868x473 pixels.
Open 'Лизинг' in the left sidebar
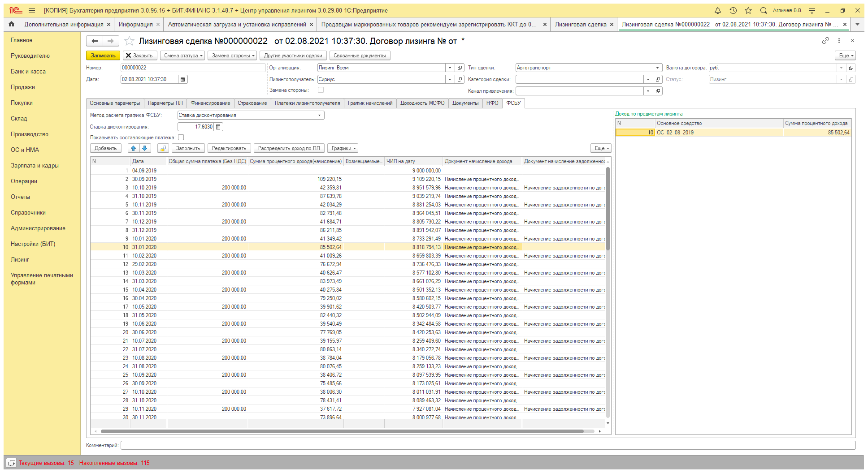[20, 259]
